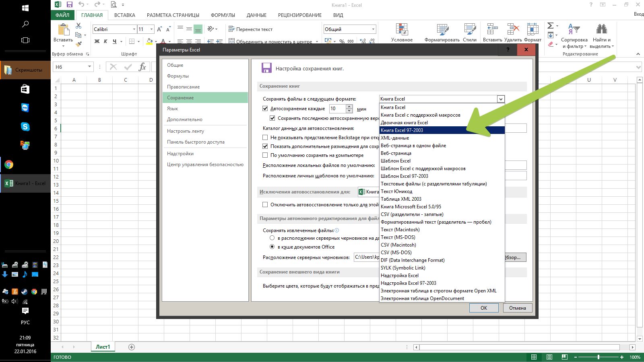The image size is (644, 362).
Task: Switch to the ФОРМУЛЫ ribbon tab
Action: click(223, 15)
